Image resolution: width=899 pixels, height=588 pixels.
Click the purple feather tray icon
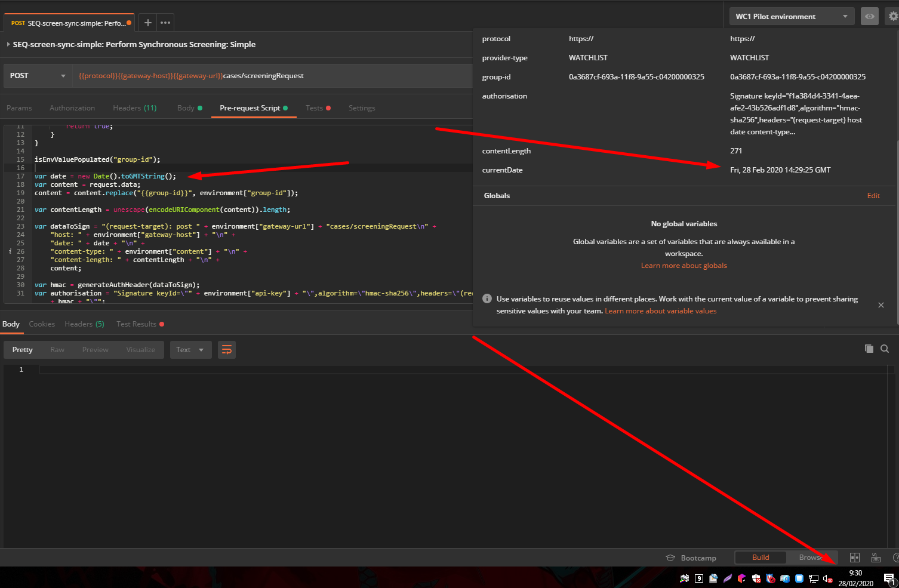click(x=727, y=578)
